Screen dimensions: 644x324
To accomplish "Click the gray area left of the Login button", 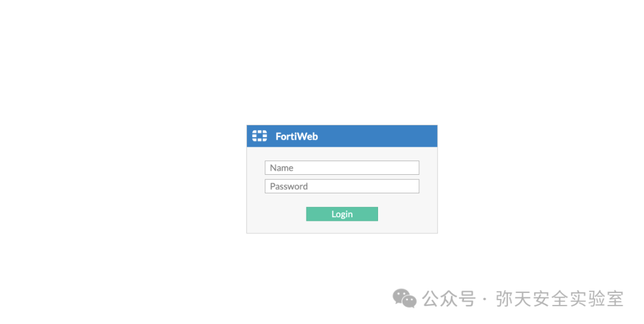I will point(277,214).
